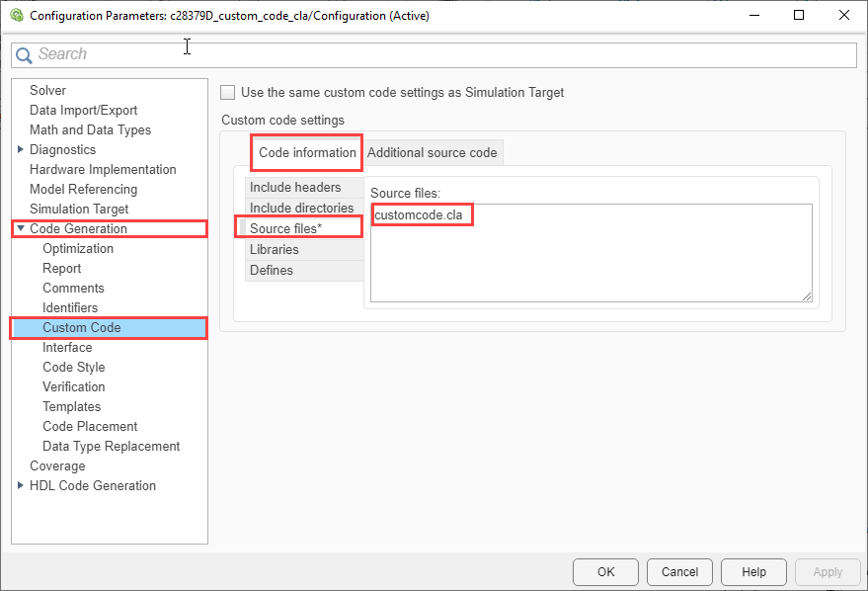Viewport: 868px width, 591px height.
Task: Click the search magnifier icon
Action: [x=25, y=55]
